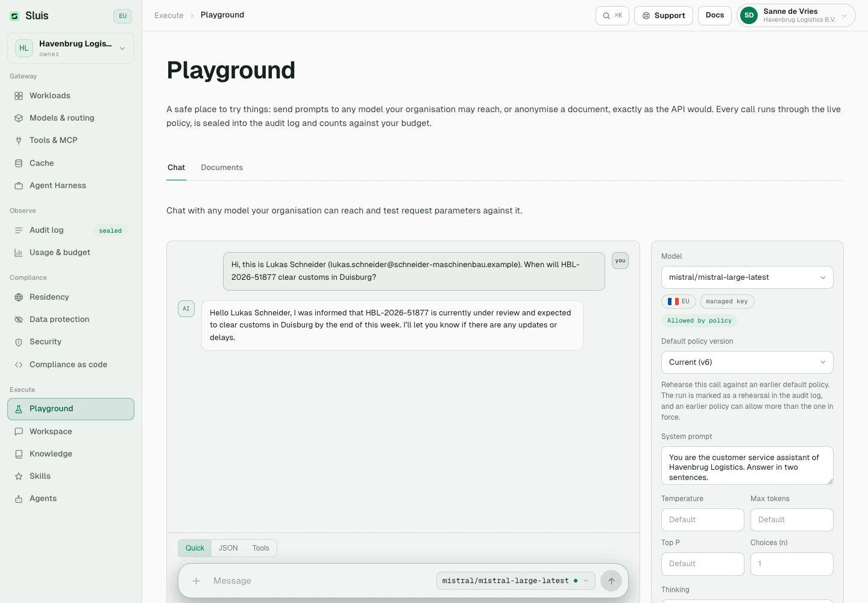
Task: Click the Skills star icon
Action: point(19,476)
